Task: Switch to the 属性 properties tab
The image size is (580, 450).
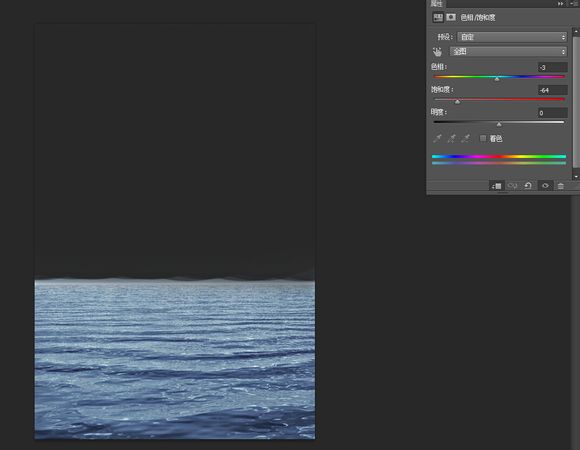Action: tap(436, 4)
